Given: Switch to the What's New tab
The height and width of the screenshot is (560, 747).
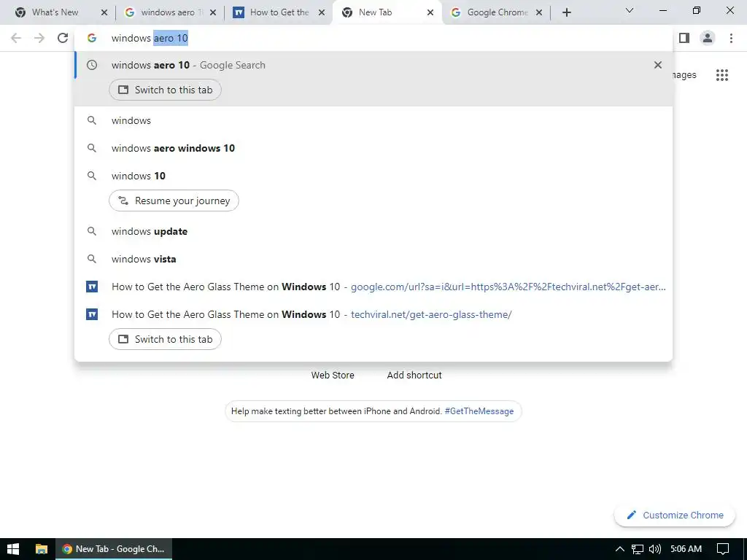Looking at the screenshot, I should click(55, 12).
